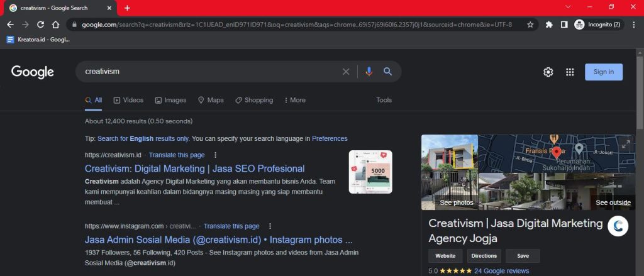Open the three-dot menu for creativism.id result
This screenshot has width=644, height=276.
[x=215, y=155]
